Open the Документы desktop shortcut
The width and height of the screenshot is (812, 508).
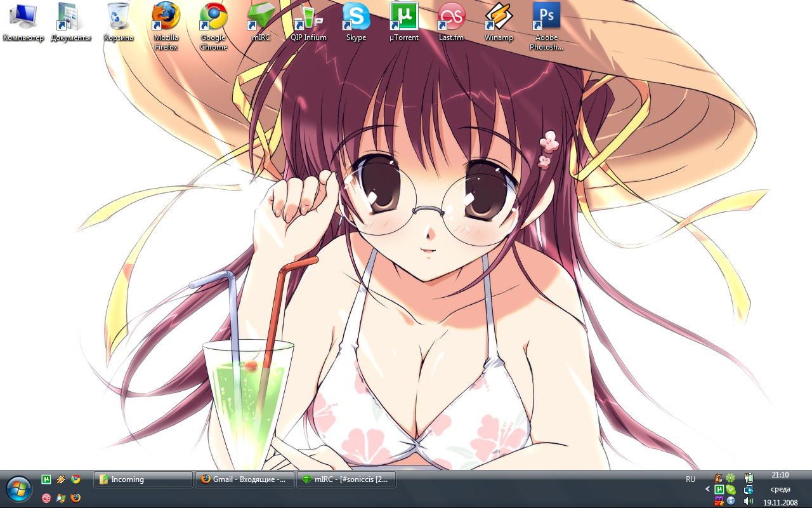pos(71,22)
